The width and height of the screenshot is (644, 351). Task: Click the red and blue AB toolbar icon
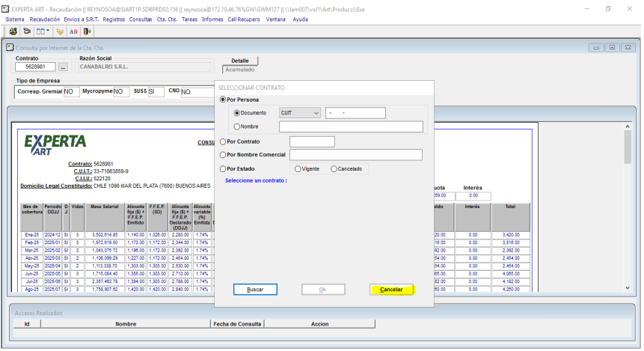pyautogui.click(x=73, y=31)
